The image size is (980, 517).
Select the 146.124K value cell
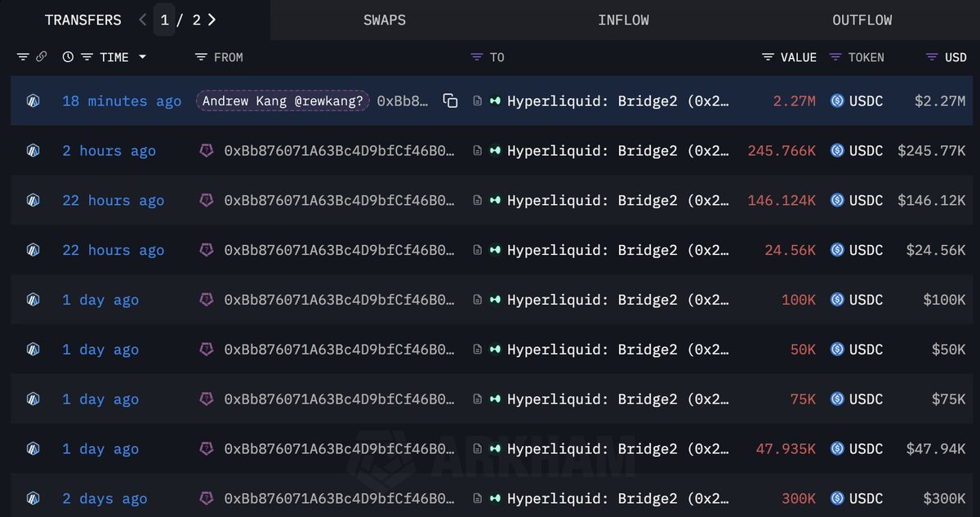782,201
